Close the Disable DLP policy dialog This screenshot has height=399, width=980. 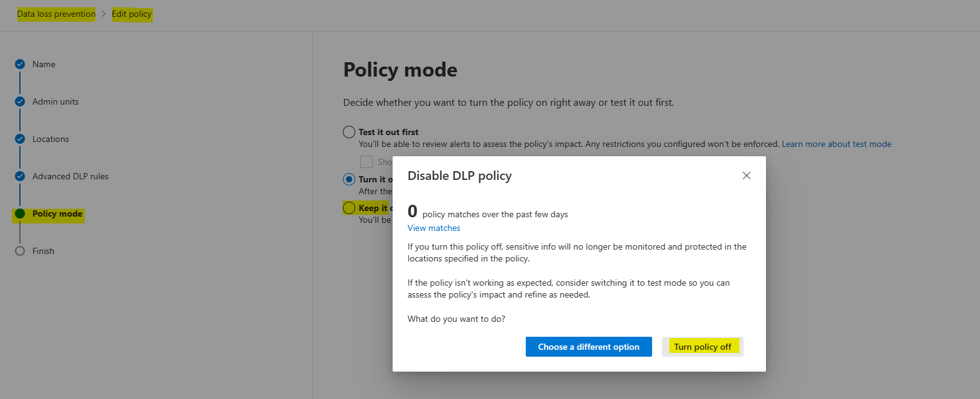click(747, 176)
